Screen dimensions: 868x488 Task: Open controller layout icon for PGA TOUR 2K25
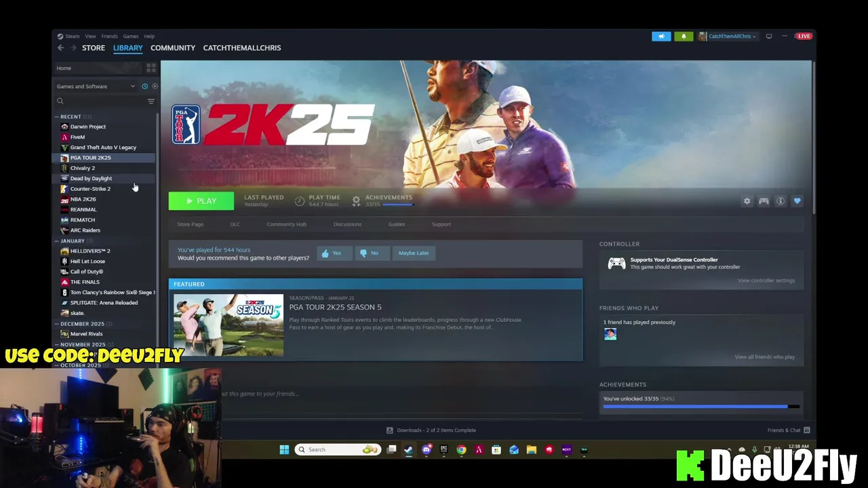[x=764, y=201]
